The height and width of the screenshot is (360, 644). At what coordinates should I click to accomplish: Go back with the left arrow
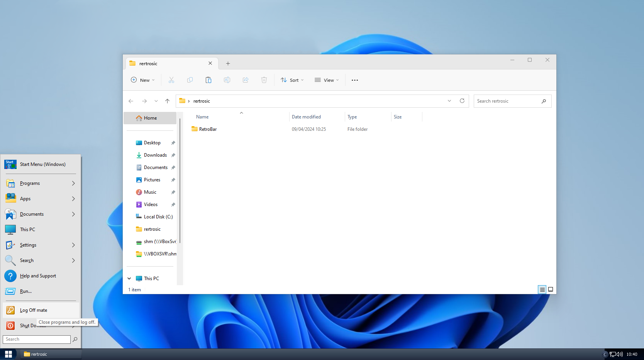[131, 101]
